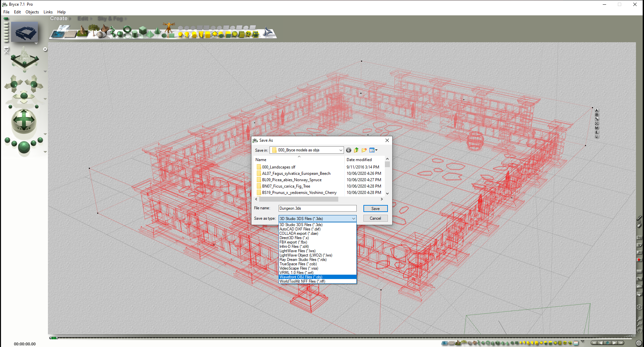Open the Objects menu
The width and height of the screenshot is (644, 347).
coord(32,12)
